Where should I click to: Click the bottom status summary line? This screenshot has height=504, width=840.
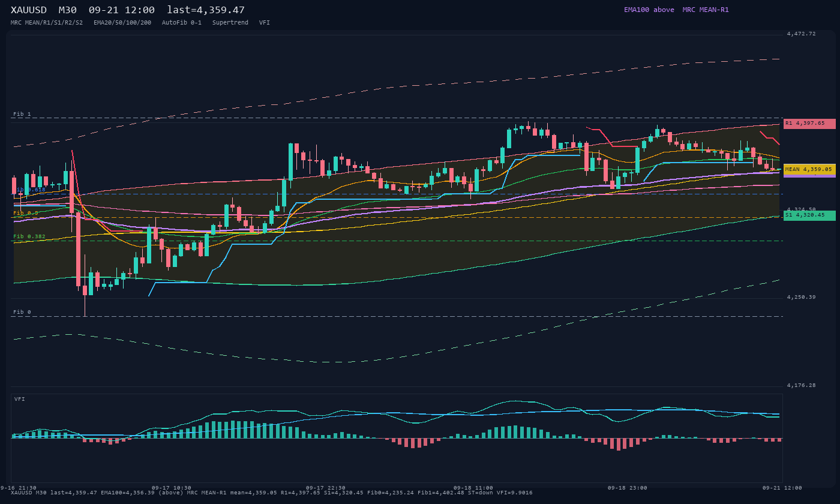[x=271, y=493]
